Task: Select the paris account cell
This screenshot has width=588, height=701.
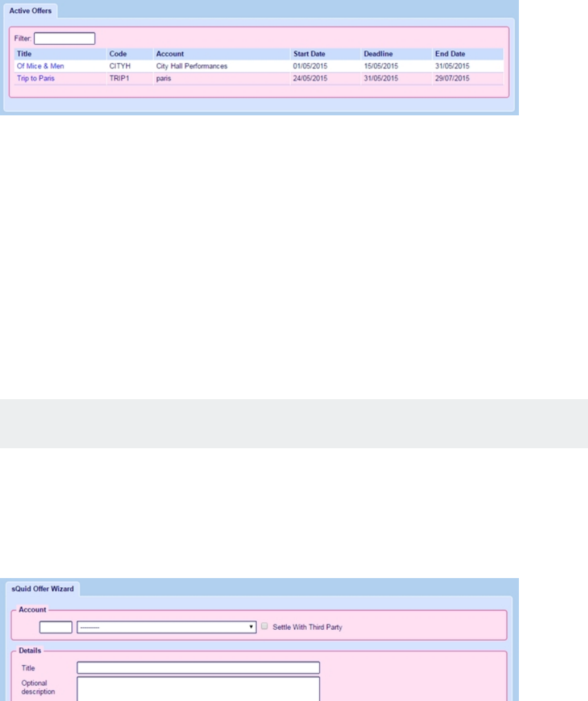Action: pyautogui.click(x=164, y=78)
